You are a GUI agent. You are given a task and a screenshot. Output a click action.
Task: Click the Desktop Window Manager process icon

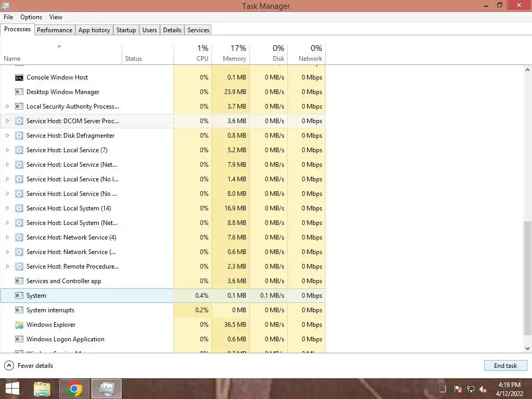coord(19,92)
